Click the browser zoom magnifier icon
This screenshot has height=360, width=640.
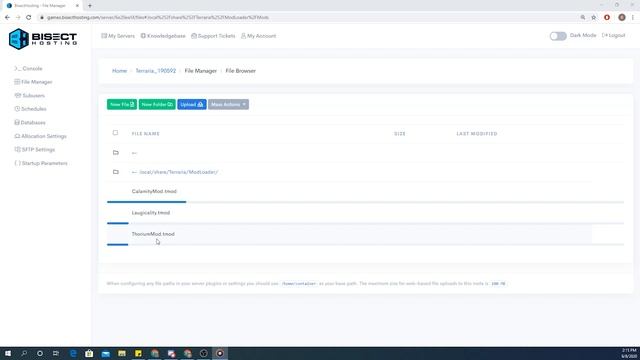coord(583,18)
